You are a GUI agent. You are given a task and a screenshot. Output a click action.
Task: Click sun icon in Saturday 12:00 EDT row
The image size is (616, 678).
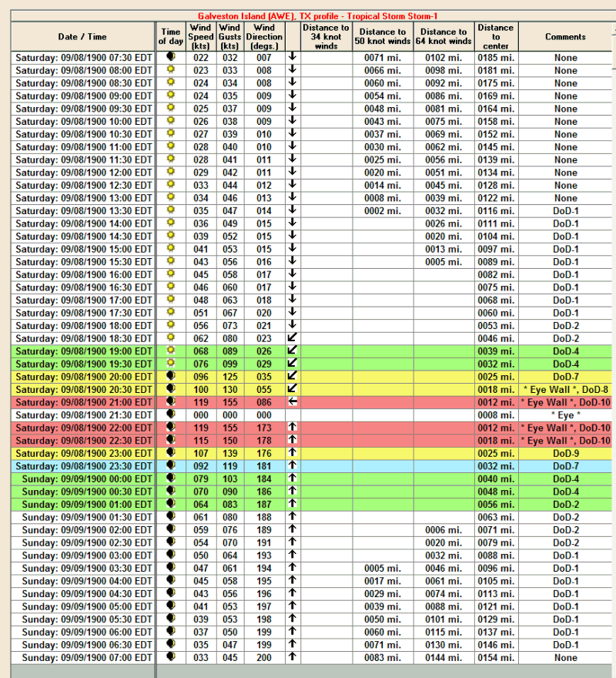(x=171, y=171)
